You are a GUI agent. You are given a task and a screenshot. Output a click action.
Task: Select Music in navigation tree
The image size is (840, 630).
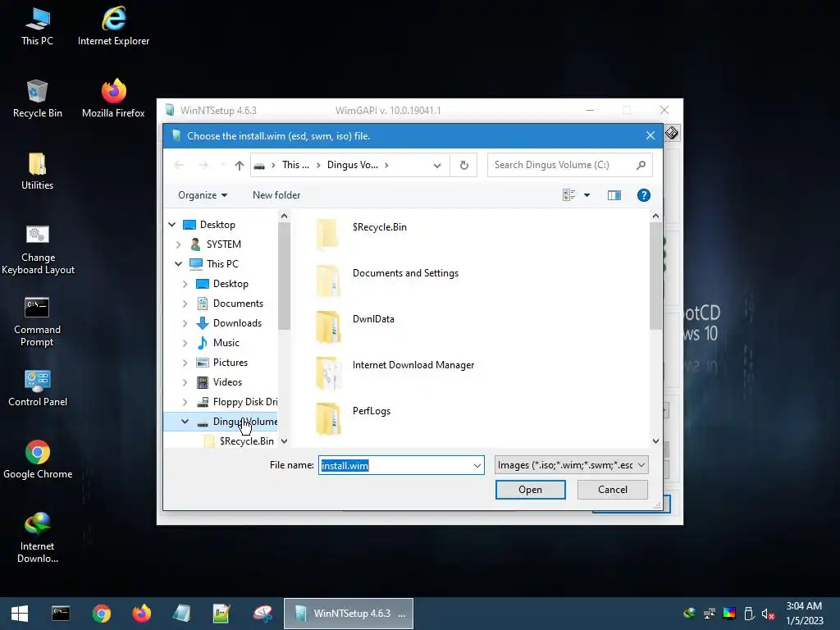(226, 343)
